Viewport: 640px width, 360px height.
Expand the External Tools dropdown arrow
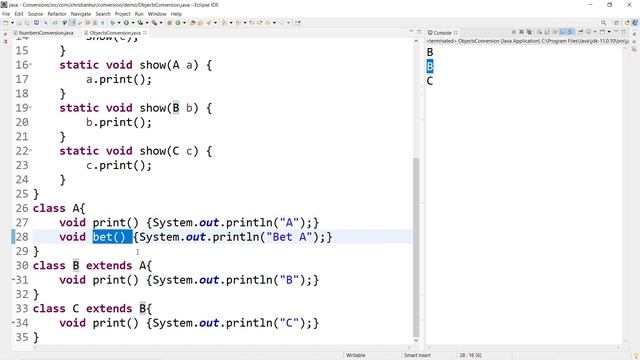pyautogui.click(x=161, y=23)
